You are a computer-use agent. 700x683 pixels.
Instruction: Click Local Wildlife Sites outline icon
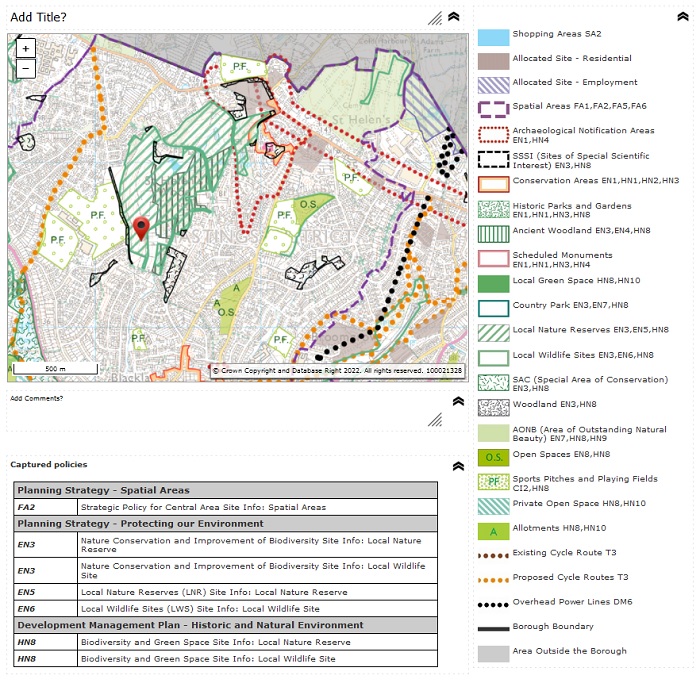coord(493,358)
